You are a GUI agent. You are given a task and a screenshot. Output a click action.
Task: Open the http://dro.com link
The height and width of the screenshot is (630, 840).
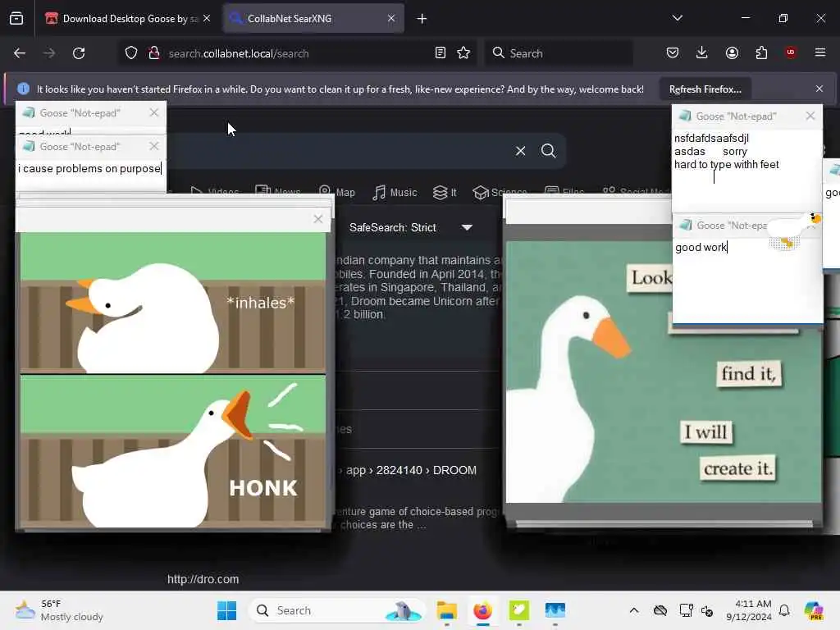[x=203, y=579]
